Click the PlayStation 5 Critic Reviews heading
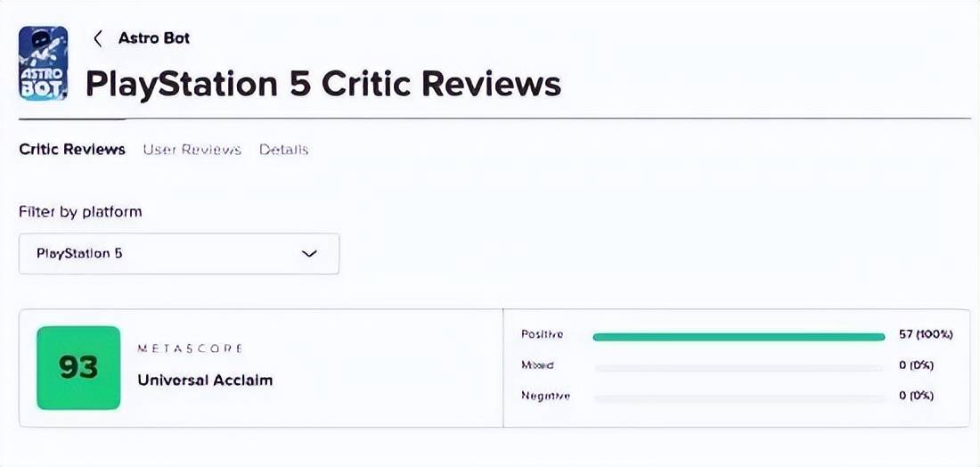 point(323,85)
